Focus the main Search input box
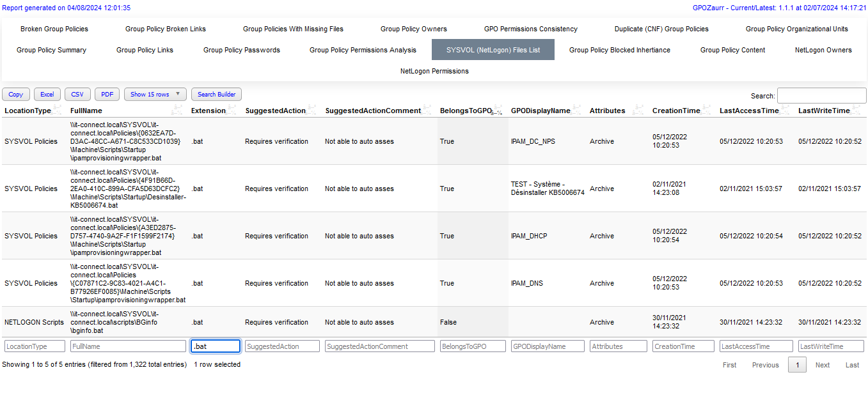 pyautogui.click(x=821, y=95)
